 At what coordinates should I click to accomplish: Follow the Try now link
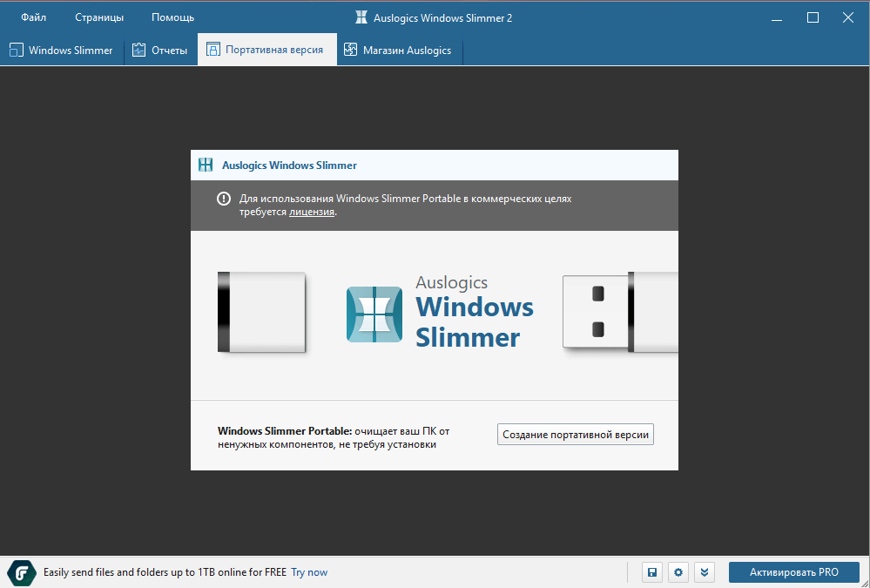tap(309, 572)
